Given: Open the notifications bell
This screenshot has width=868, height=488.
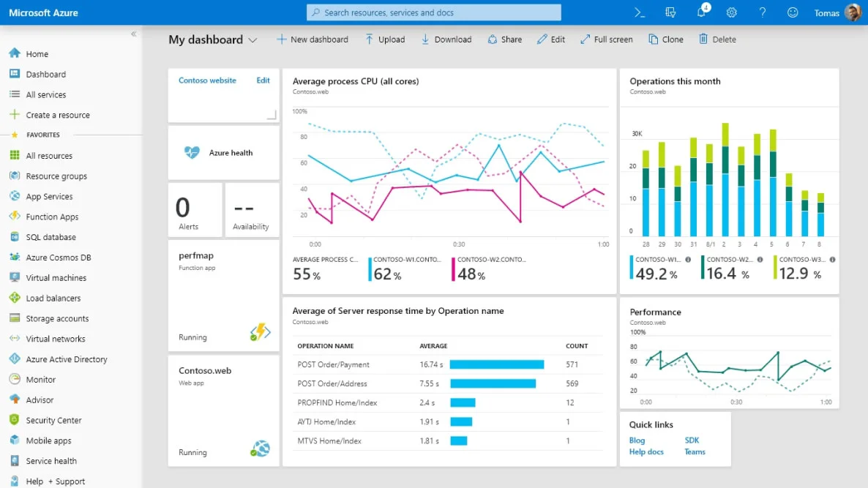Looking at the screenshot, I should (x=701, y=12).
